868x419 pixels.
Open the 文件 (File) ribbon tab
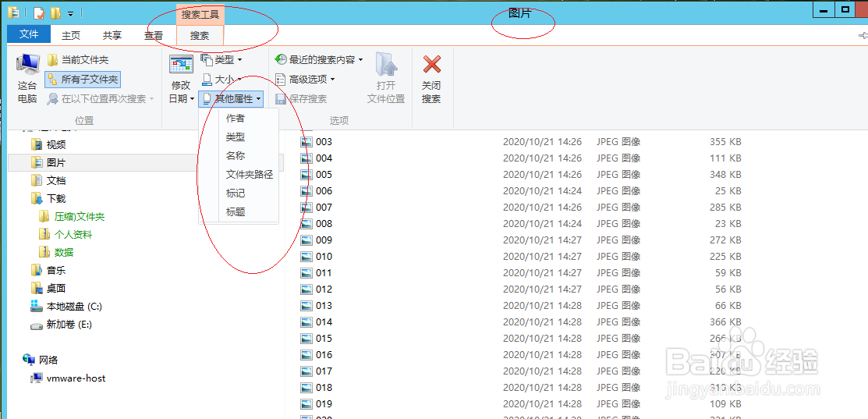(29, 34)
